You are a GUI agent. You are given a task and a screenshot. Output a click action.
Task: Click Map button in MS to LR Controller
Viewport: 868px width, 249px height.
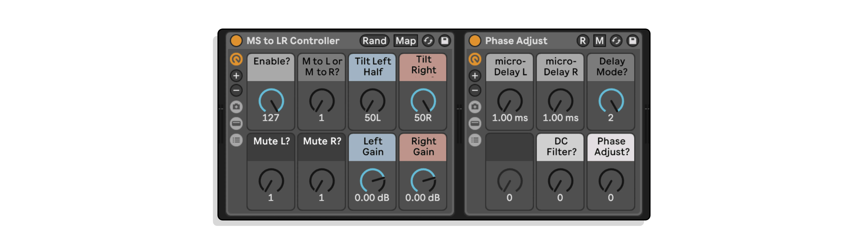pos(406,41)
